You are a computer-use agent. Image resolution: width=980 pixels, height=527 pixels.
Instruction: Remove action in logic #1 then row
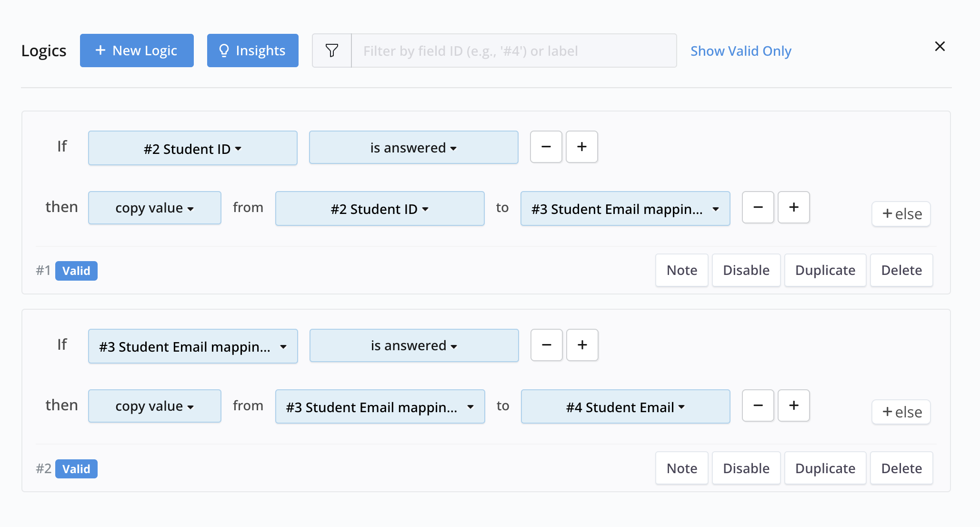pyautogui.click(x=758, y=207)
